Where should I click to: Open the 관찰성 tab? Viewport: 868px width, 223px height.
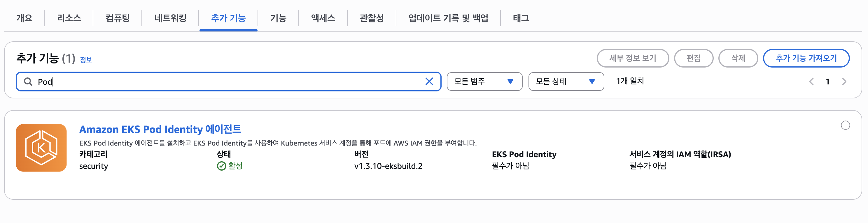click(x=371, y=18)
